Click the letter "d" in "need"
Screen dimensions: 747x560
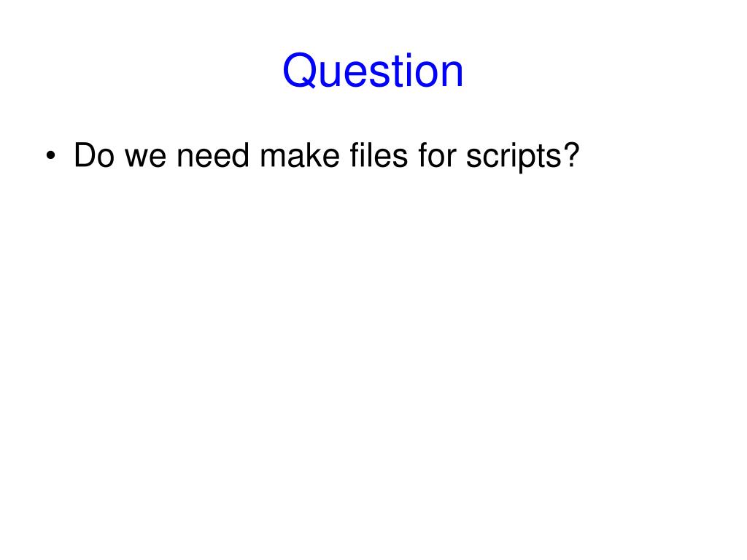241,155
